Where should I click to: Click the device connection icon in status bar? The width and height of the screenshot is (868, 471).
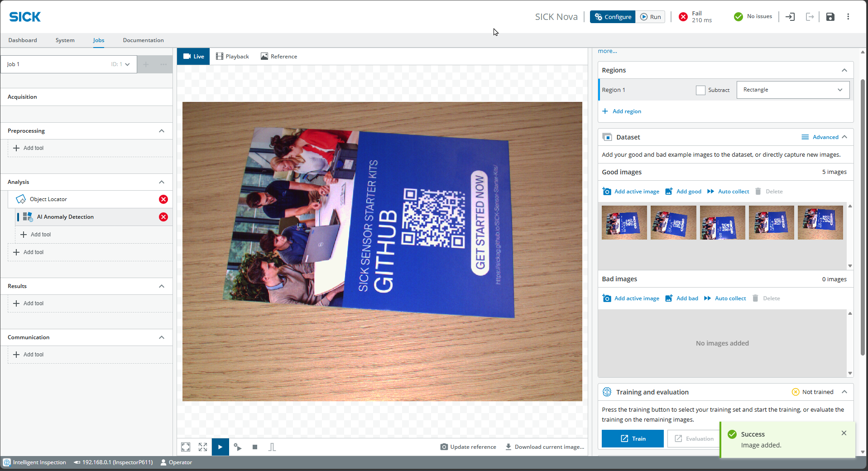click(x=77, y=462)
